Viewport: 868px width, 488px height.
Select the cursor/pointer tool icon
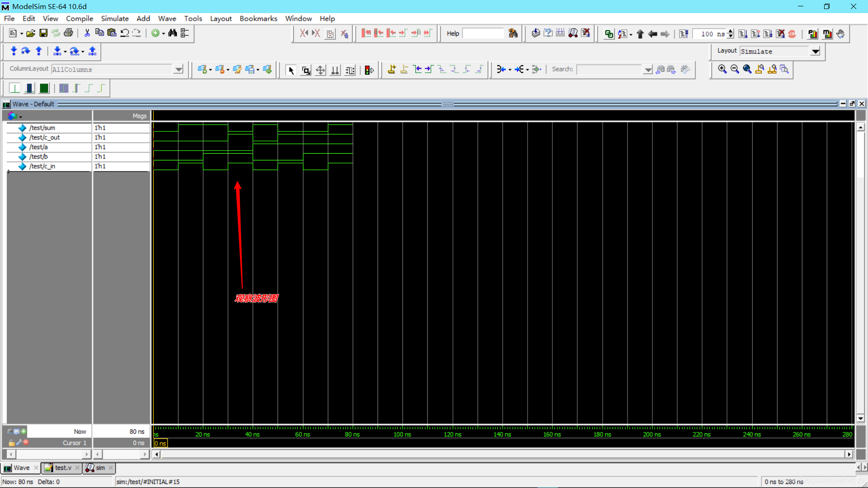pyautogui.click(x=291, y=69)
